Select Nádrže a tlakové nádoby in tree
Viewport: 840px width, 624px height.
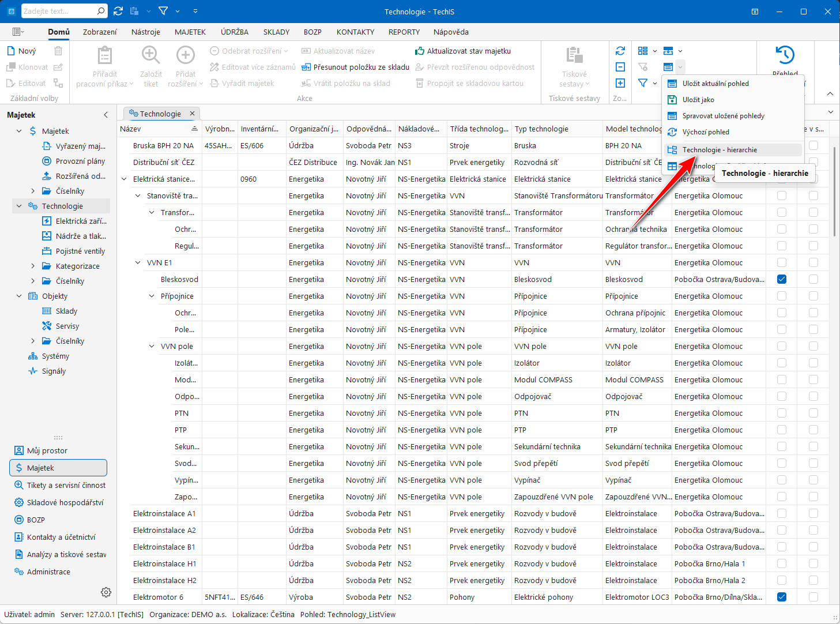pyautogui.click(x=74, y=236)
